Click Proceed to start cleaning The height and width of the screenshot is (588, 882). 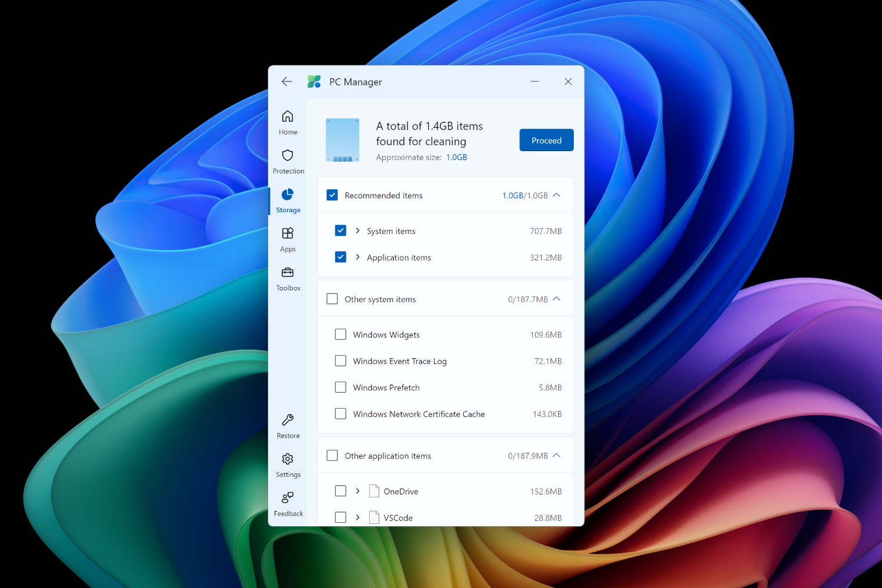(546, 140)
